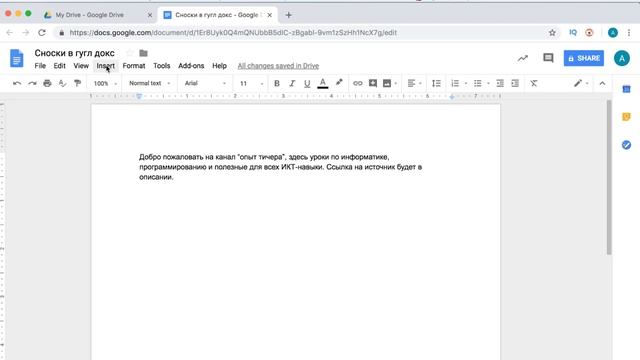This screenshot has width=640, height=360.
Task: Go back in browser history
Action: tap(10, 33)
